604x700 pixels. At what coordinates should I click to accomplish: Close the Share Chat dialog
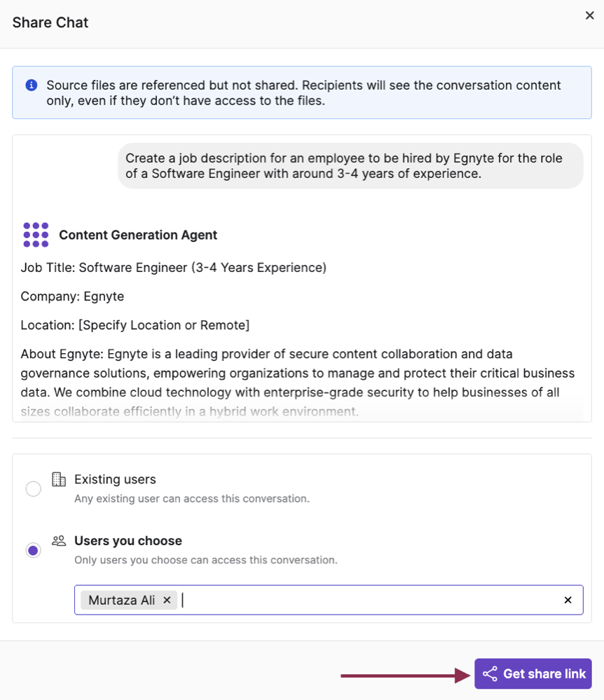coord(589,15)
